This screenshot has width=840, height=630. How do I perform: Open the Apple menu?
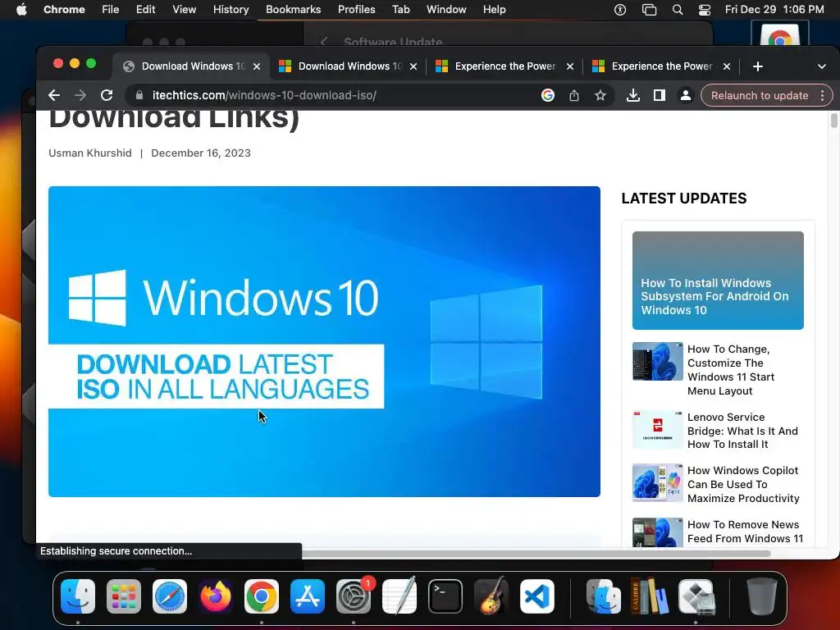(x=21, y=10)
